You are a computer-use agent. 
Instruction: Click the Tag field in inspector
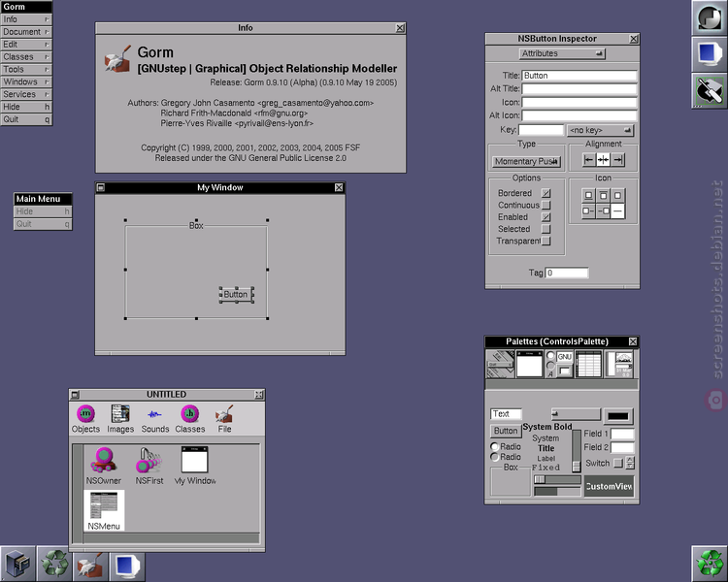567,273
